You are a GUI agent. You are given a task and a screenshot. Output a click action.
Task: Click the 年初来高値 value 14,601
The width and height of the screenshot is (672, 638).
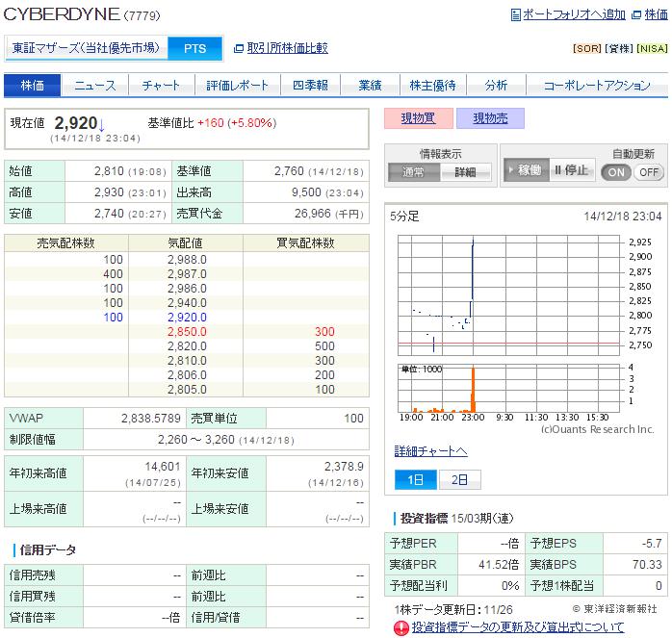(163, 467)
